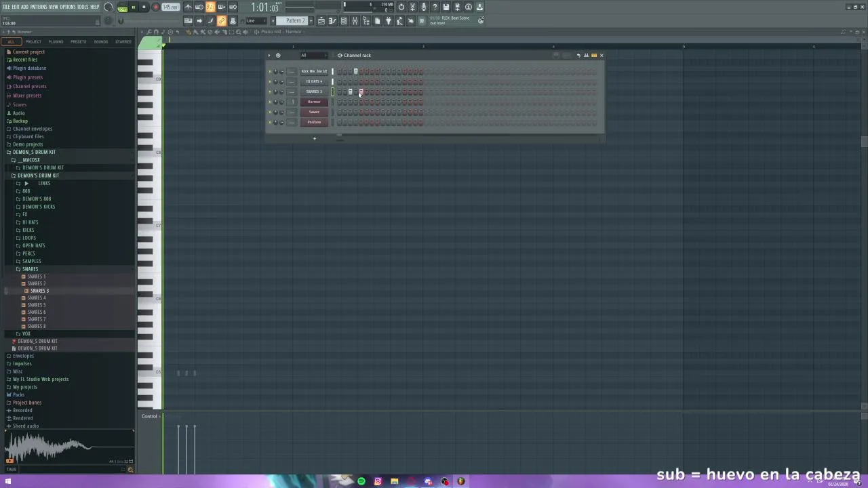This screenshot has height=488, width=868.
Task: Click the microphone one-click recording icon
Action: [424, 7]
